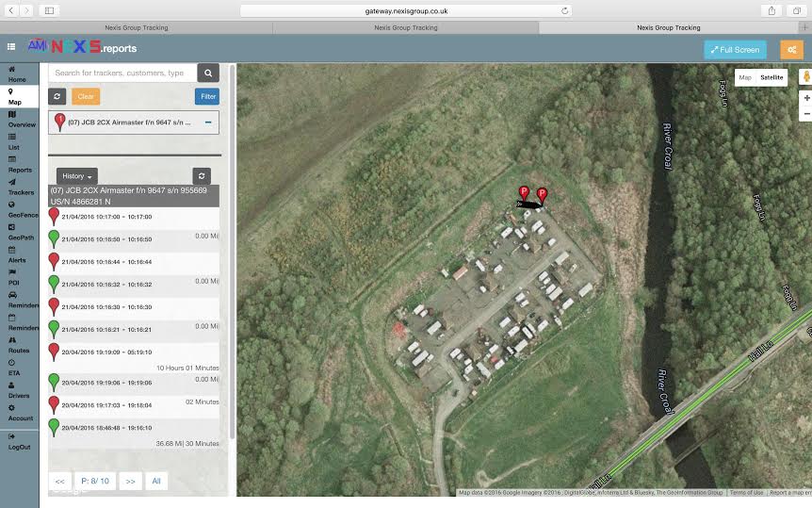812x508 pixels.
Task: Click the blue Filter button
Action: (x=207, y=96)
